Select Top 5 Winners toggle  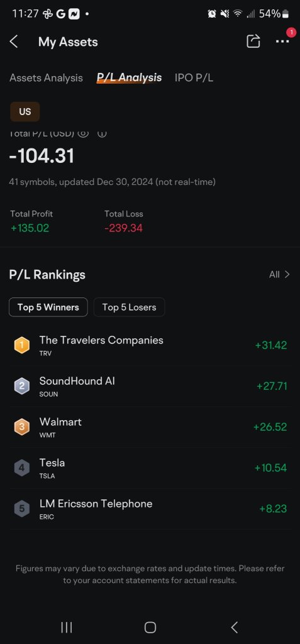click(x=48, y=307)
